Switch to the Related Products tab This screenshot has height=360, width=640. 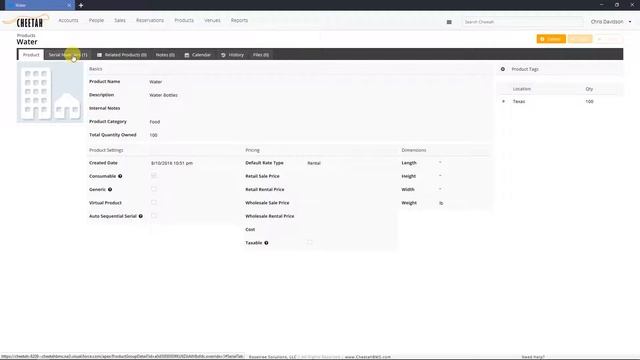point(122,55)
